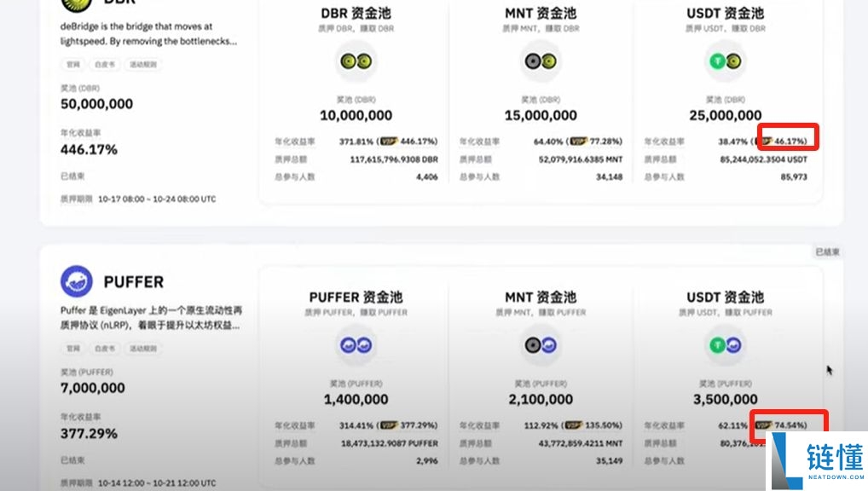This screenshot has height=491, width=868.
Task: Open 活动规则 rules tag for DBR
Action: click(x=143, y=64)
